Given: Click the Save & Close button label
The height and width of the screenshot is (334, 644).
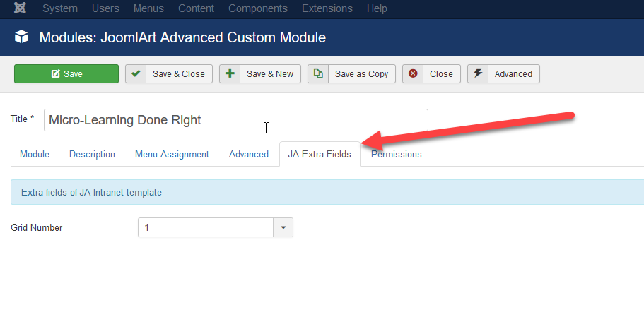Looking at the screenshot, I should click(x=179, y=74).
